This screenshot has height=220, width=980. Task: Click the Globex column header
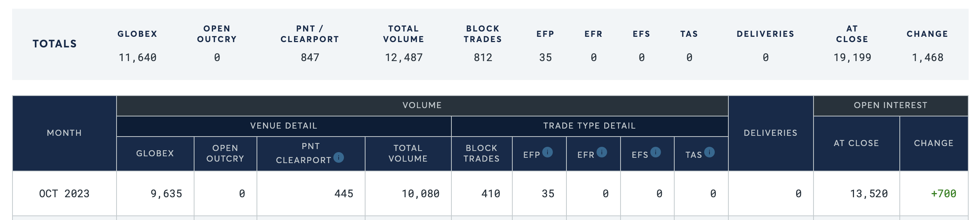pyautogui.click(x=155, y=153)
